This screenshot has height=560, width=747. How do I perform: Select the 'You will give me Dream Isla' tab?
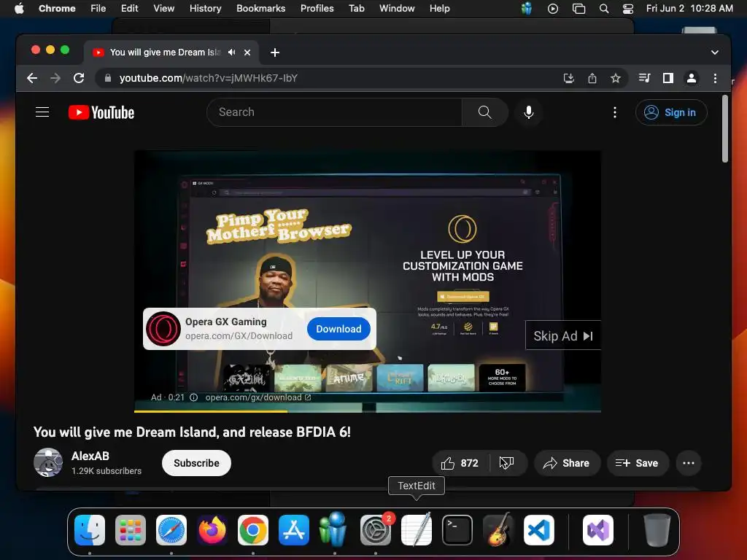165,52
